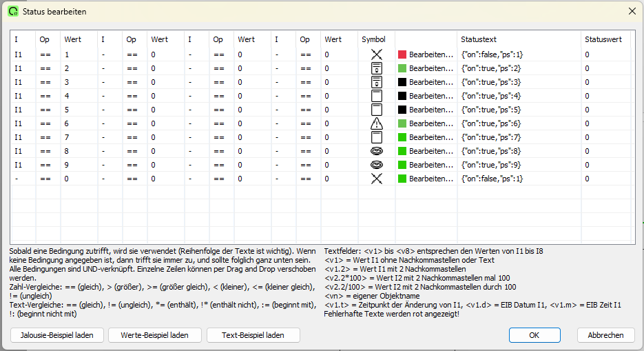This screenshot has height=351, width=644.
Task: Select status text {"on":true,"ps":2}
Action: point(491,68)
